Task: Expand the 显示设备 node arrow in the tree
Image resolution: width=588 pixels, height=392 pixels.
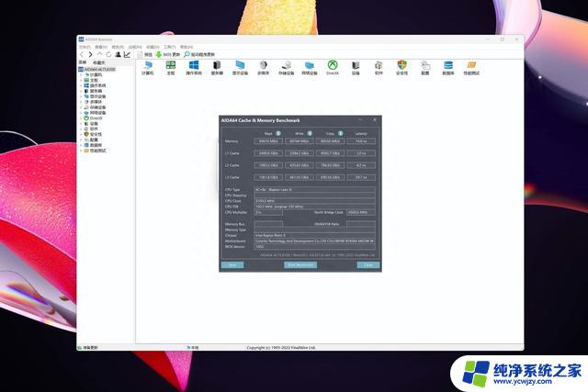Action: tap(81, 96)
